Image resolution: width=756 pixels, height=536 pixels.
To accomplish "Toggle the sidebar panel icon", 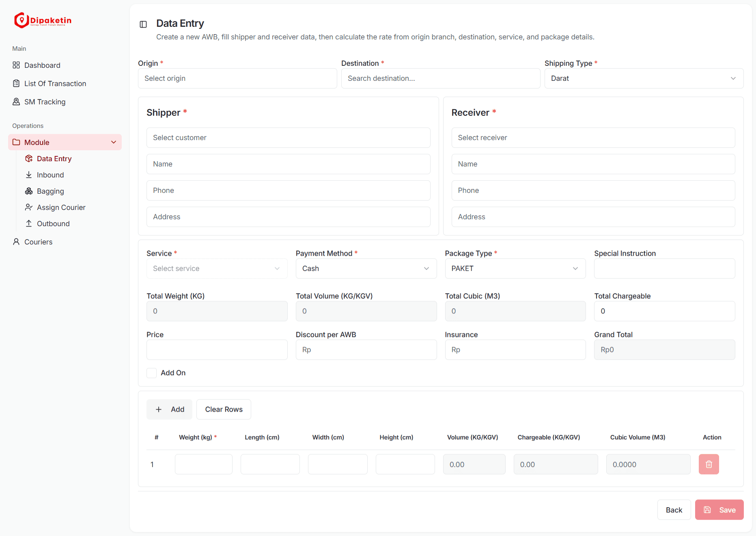I will tap(143, 24).
